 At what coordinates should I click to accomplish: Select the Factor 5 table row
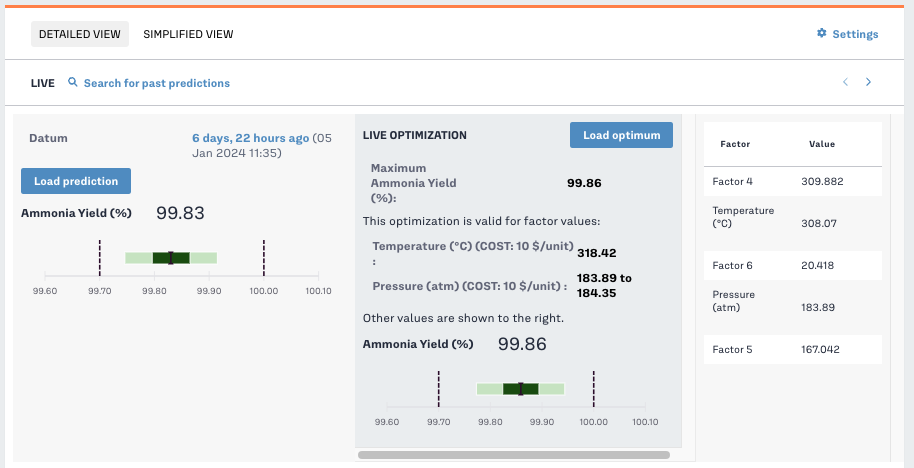(792, 349)
